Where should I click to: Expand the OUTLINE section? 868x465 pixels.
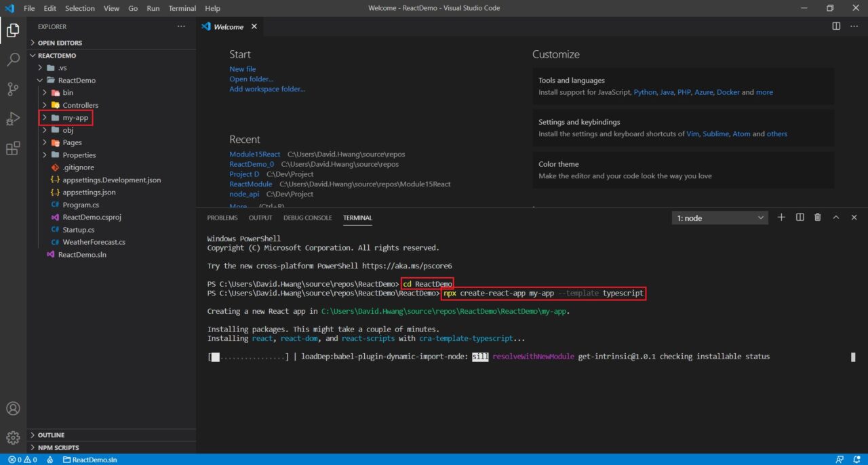pos(51,435)
